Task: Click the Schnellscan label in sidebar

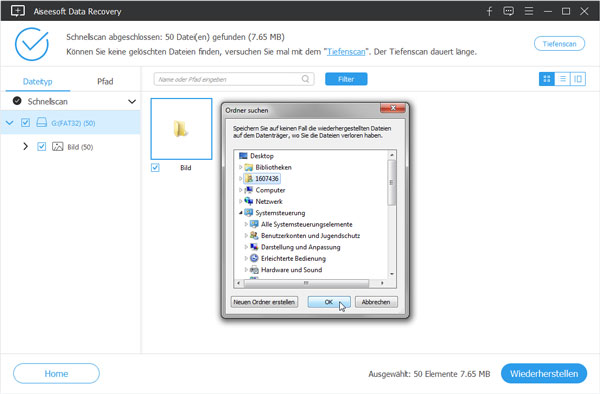Action: [47, 101]
